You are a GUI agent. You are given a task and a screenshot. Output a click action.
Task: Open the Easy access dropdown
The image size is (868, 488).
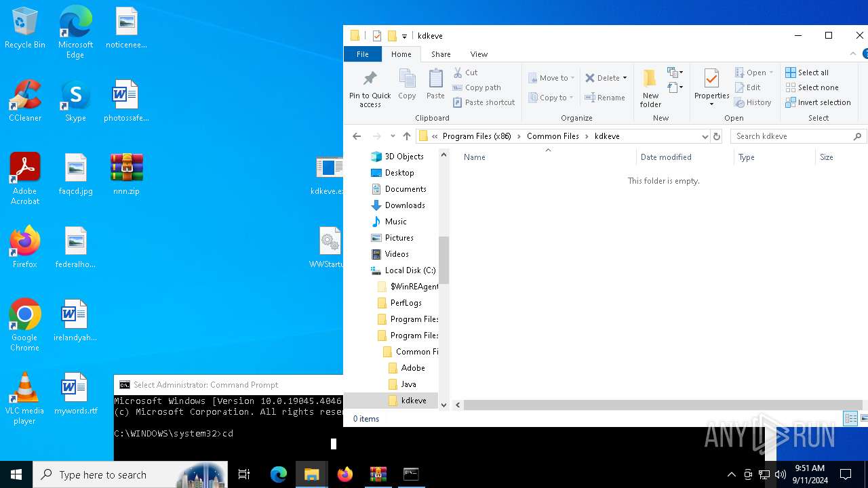[x=675, y=87]
